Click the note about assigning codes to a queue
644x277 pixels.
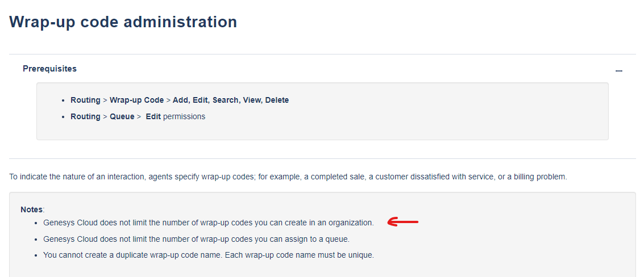coord(196,239)
